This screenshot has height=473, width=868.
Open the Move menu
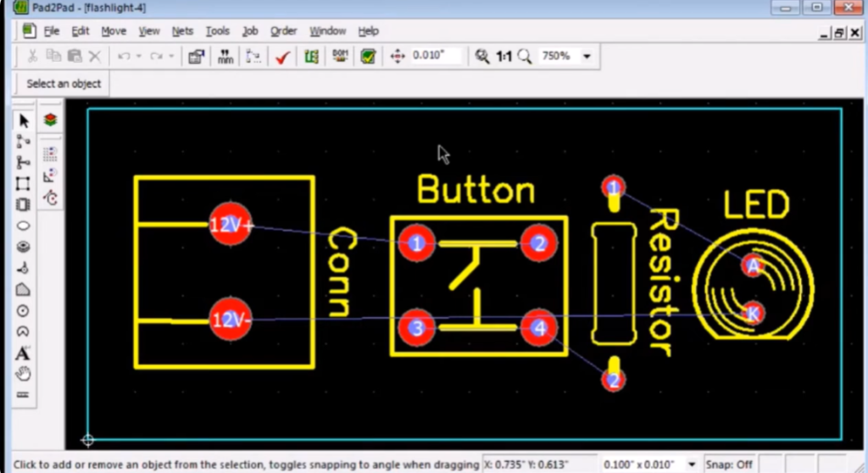tap(114, 31)
